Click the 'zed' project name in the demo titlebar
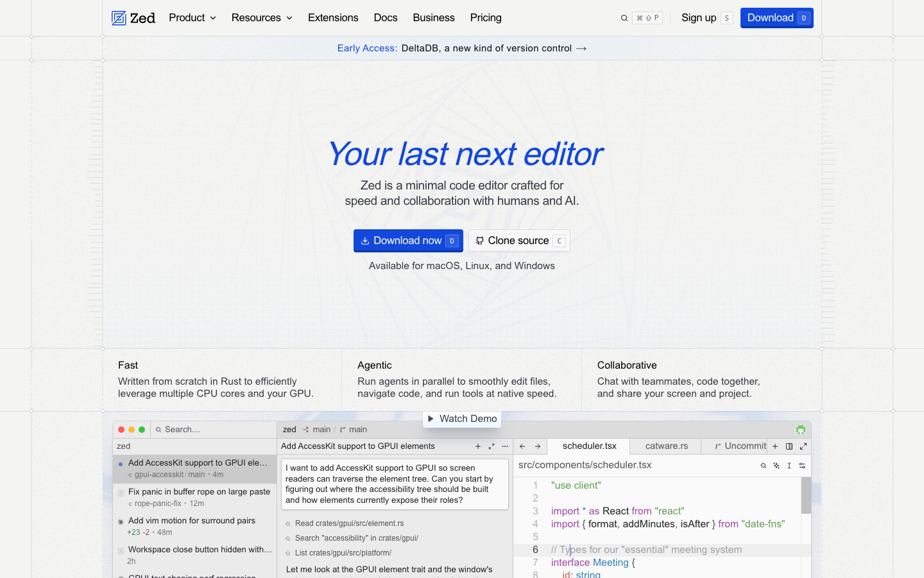924x578 pixels. pos(289,430)
